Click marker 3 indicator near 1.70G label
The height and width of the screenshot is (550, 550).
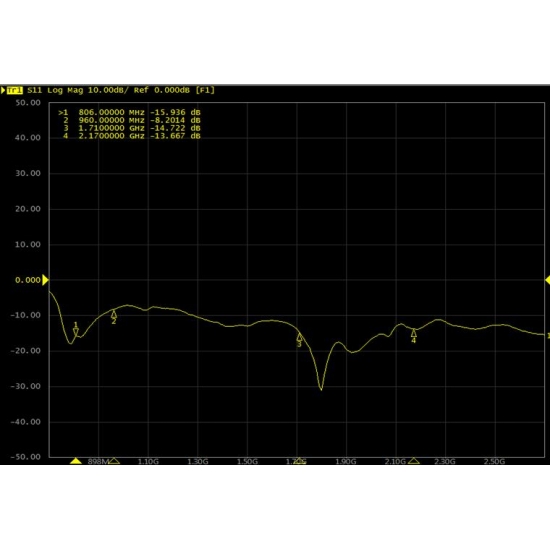tap(299, 461)
